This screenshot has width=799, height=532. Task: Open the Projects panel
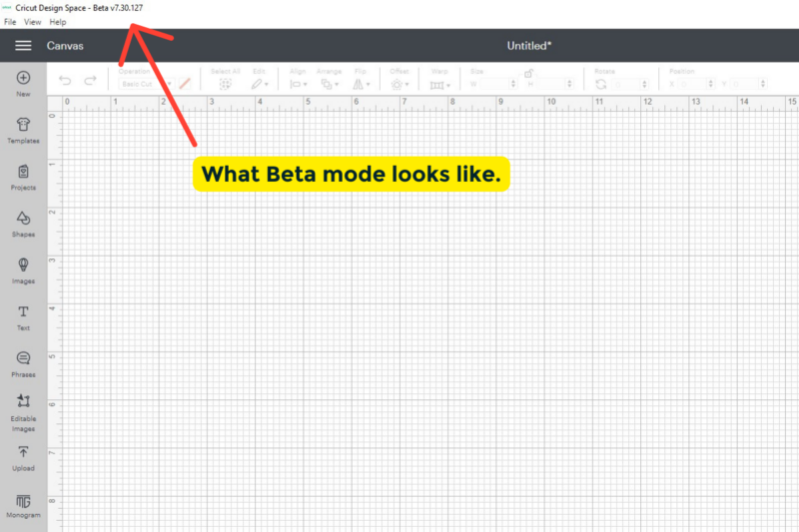tap(23, 178)
